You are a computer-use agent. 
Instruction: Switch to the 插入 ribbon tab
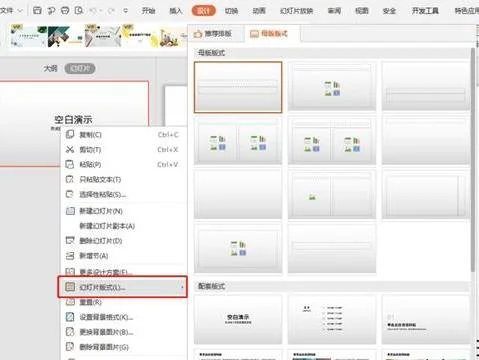176,11
